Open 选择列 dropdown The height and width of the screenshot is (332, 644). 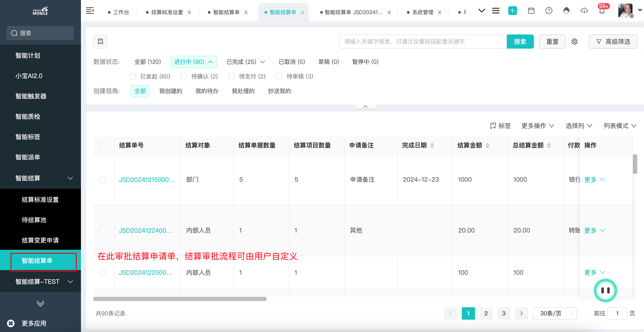click(x=579, y=126)
